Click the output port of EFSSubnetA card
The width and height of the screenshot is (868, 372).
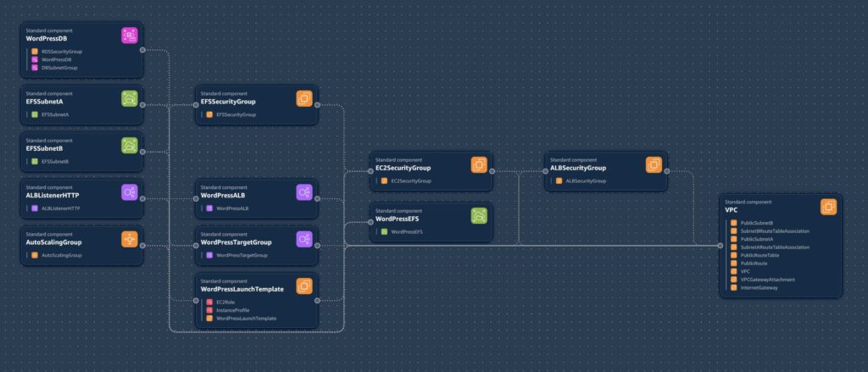[142, 104]
